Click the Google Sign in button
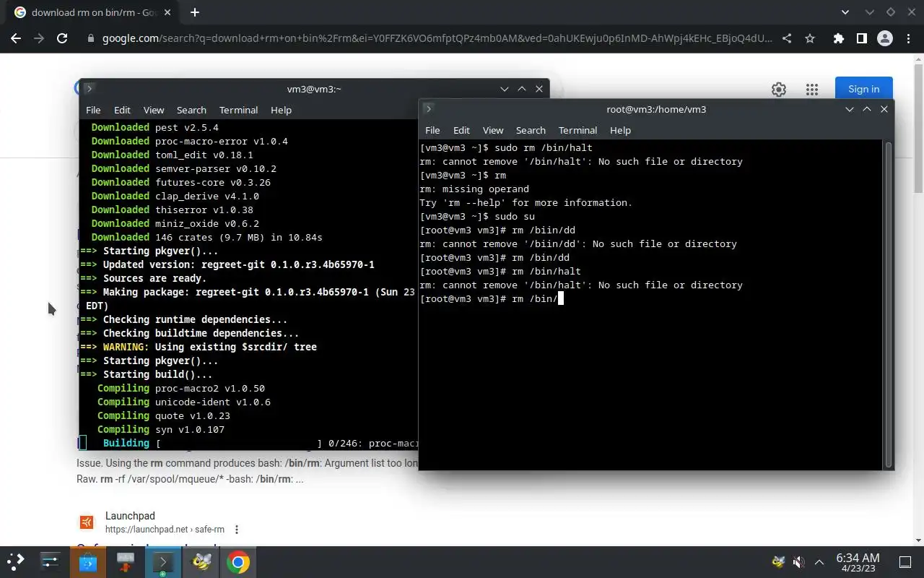Viewport: 924px width, 578px height. (864, 90)
